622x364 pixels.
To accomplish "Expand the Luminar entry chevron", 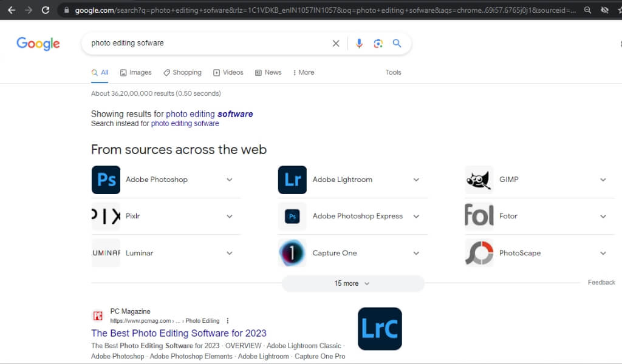I will [x=230, y=253].
